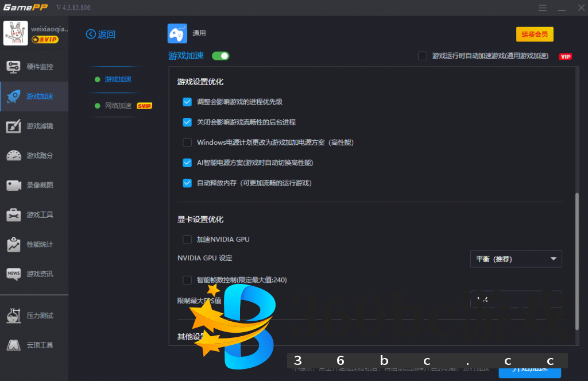Click the 续费会员 button
588x381 pixels.
coord(534,34)
